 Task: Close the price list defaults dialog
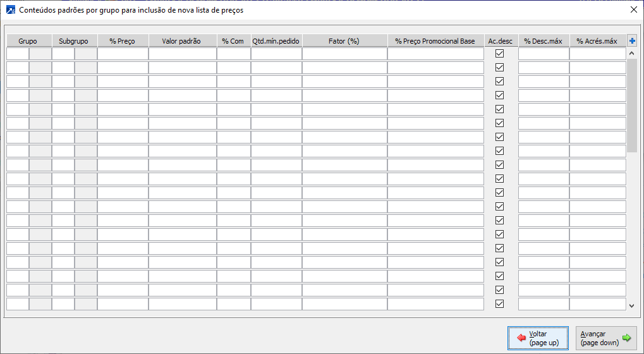634,10
